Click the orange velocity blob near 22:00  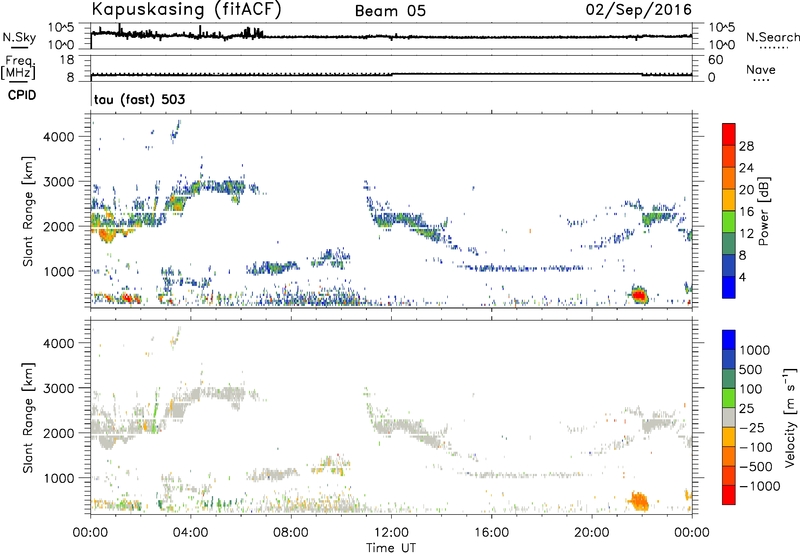[x=638, y=501]
